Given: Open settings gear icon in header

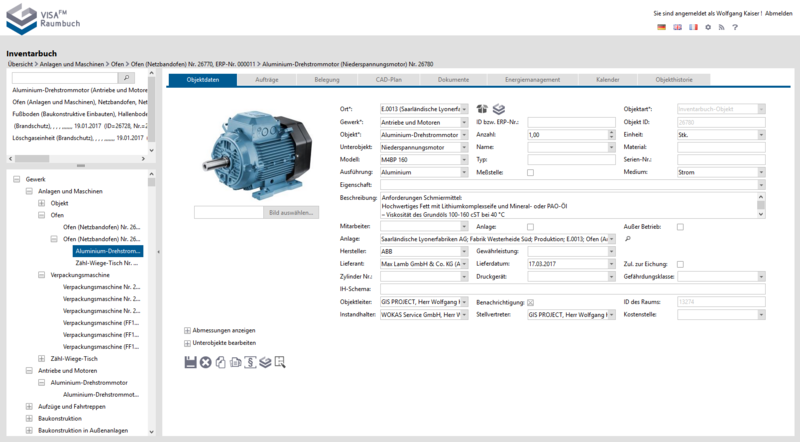Looking at the screenshot, I should click(708, 27).
